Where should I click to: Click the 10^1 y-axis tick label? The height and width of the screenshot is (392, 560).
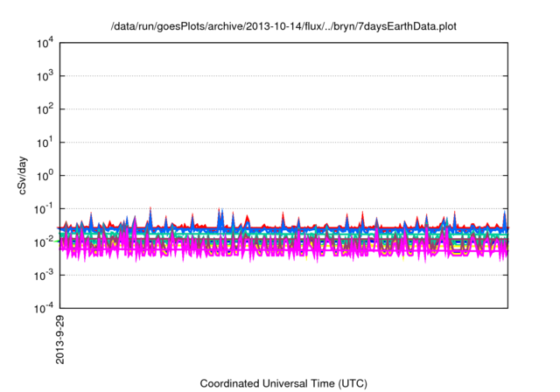(45, 142)
